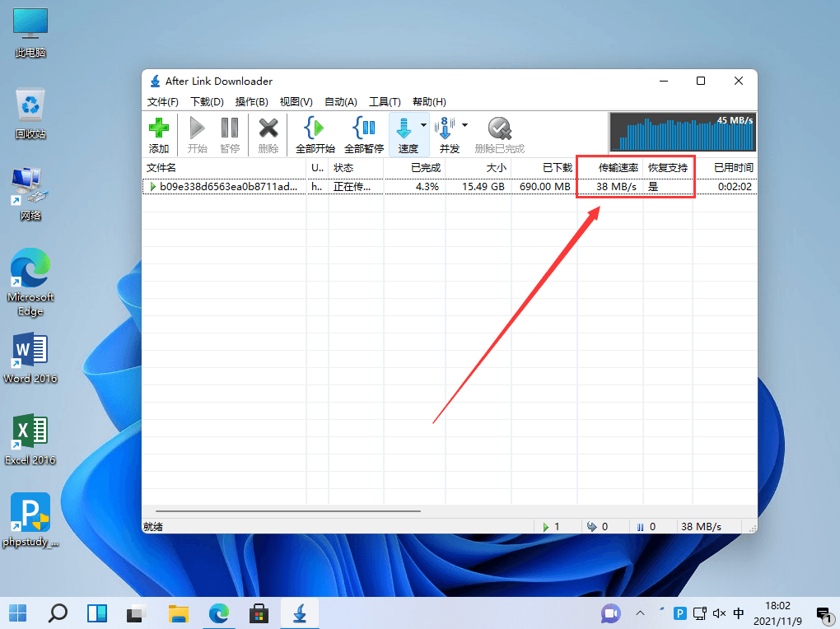
Task: Click the green Add (添加) toolbar icon
Action: [159, 128]
